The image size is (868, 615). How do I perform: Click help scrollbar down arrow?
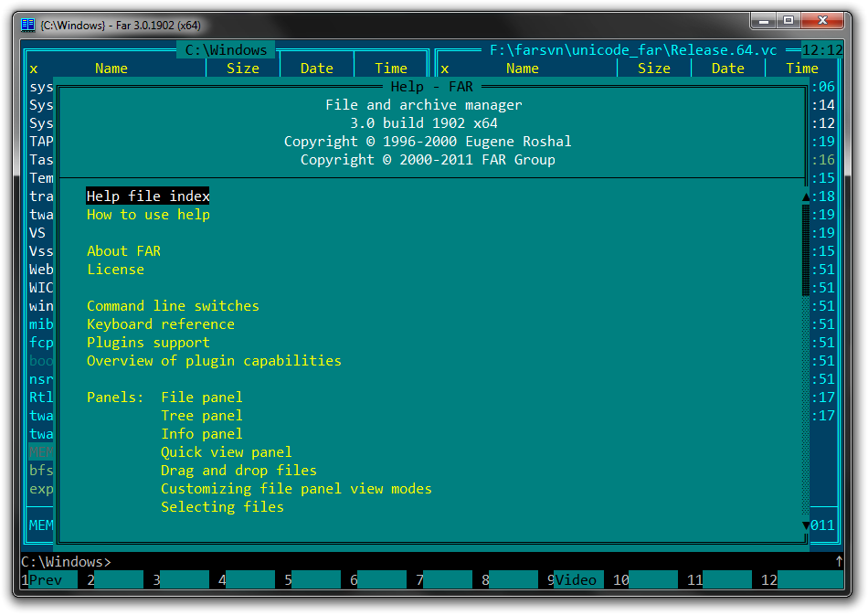click(x=806, y=525)
